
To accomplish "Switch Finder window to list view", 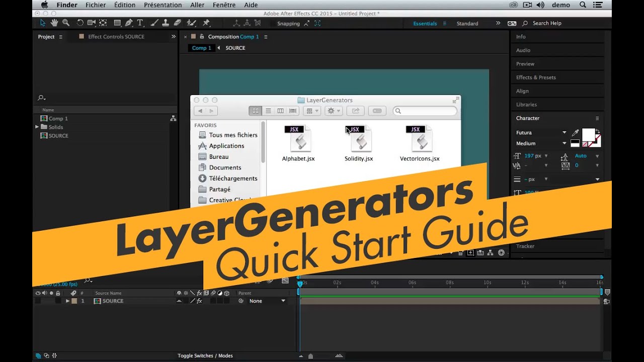I will (x=268, y=111).
